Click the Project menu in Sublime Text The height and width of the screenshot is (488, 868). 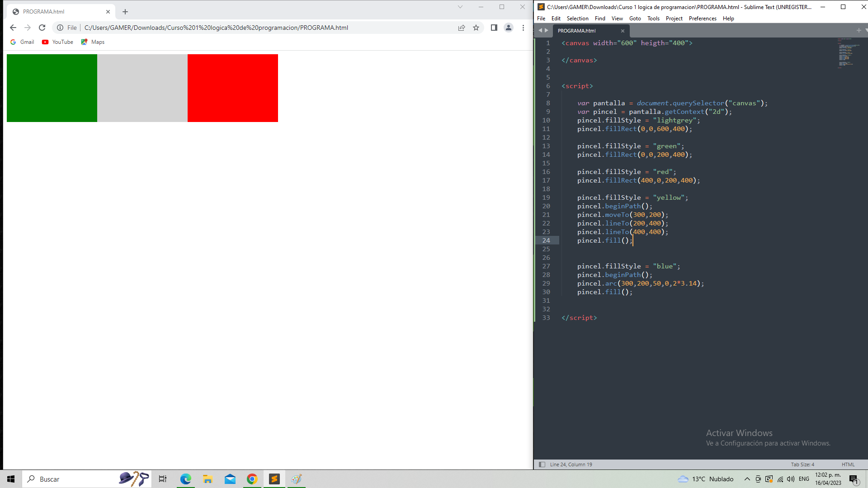click(x=674, y=19)
